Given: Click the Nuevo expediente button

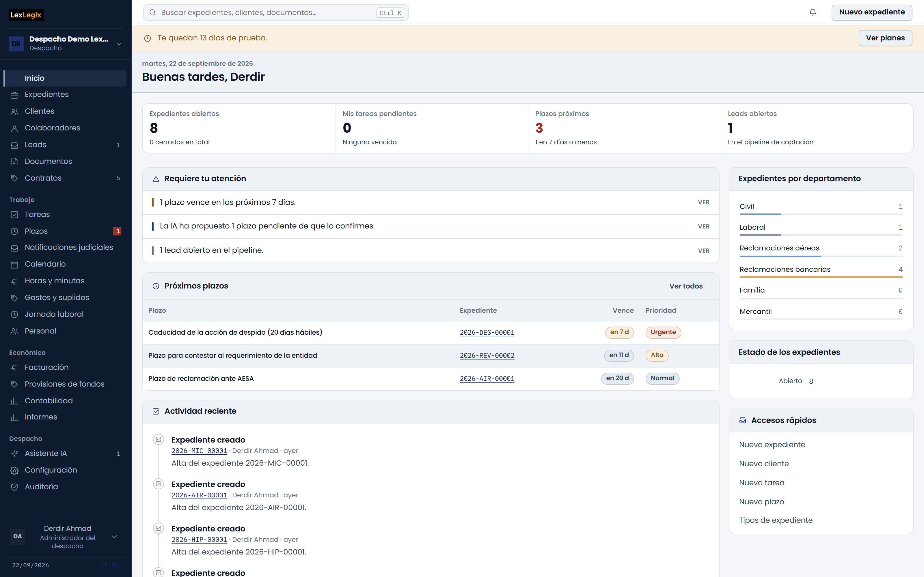Looking at the screenshot, I should point(872,12).
